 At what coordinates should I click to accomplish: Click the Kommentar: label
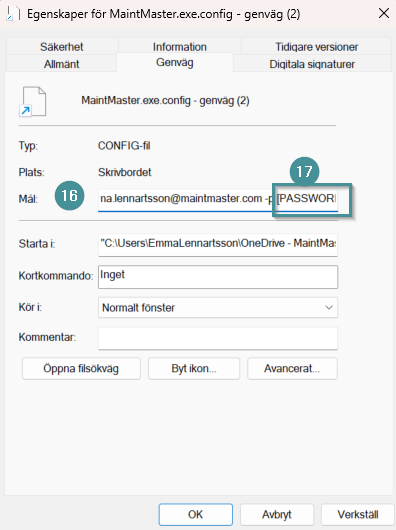pyautogui.click(x=47, y=337)
